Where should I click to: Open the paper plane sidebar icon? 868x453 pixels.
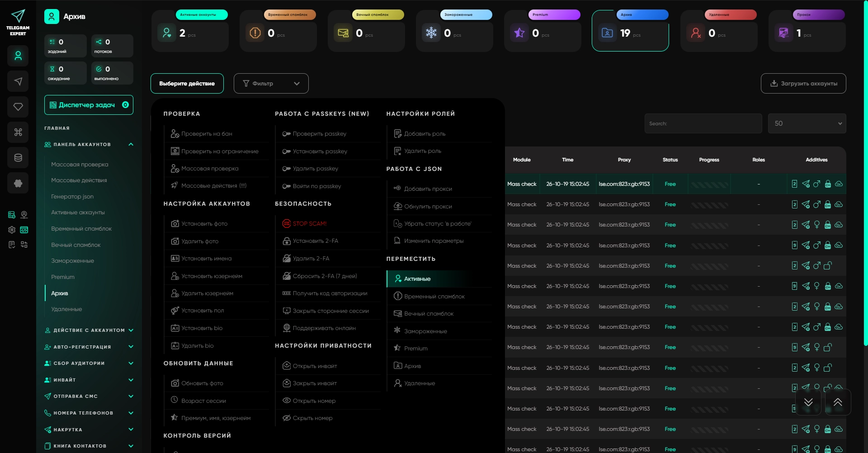click(x=18, y=81)
